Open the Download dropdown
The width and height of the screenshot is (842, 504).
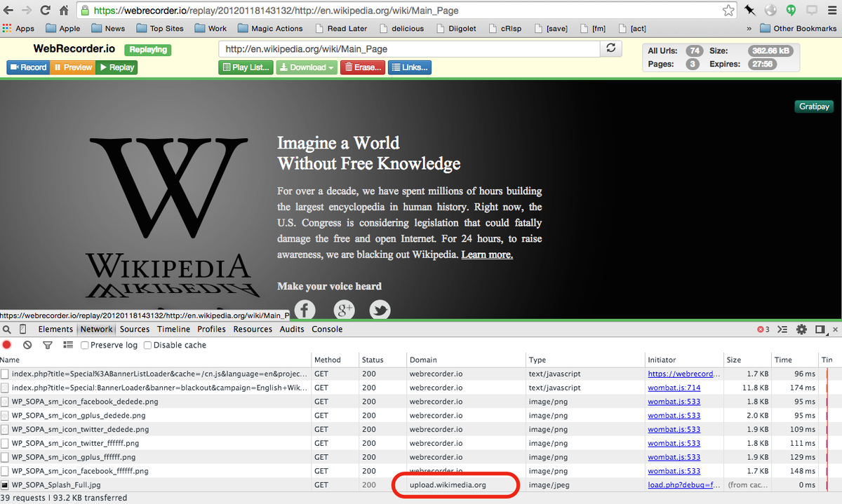tap(306, 67)
